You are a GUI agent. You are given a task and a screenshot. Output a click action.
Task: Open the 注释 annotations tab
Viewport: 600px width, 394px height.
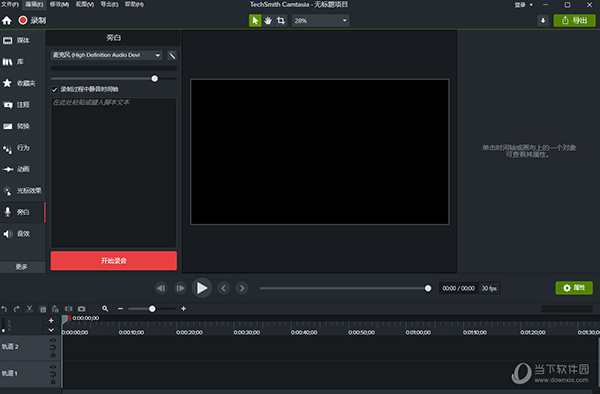(x=22, y=104)
